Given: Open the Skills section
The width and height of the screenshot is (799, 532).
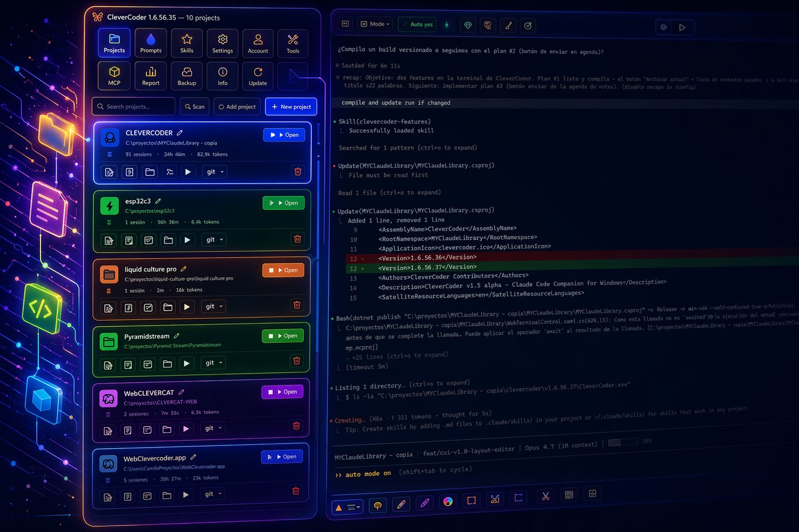Looking at the screenshot, I should coord(187,43).
